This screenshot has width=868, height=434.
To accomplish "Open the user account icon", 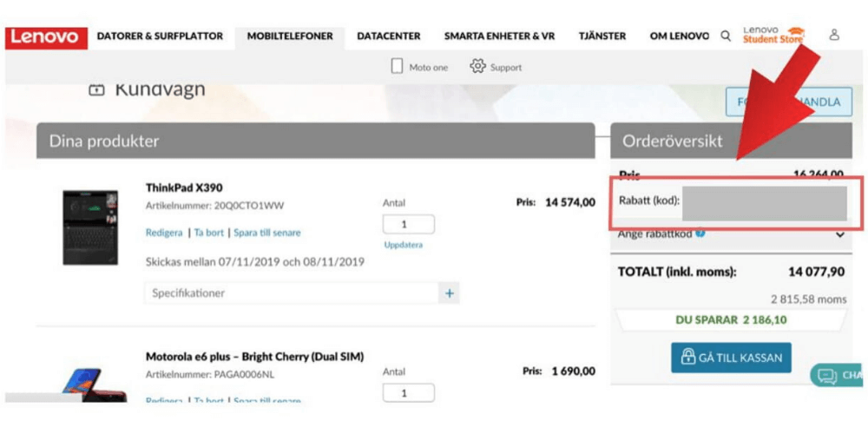I will tap(834, 35).
